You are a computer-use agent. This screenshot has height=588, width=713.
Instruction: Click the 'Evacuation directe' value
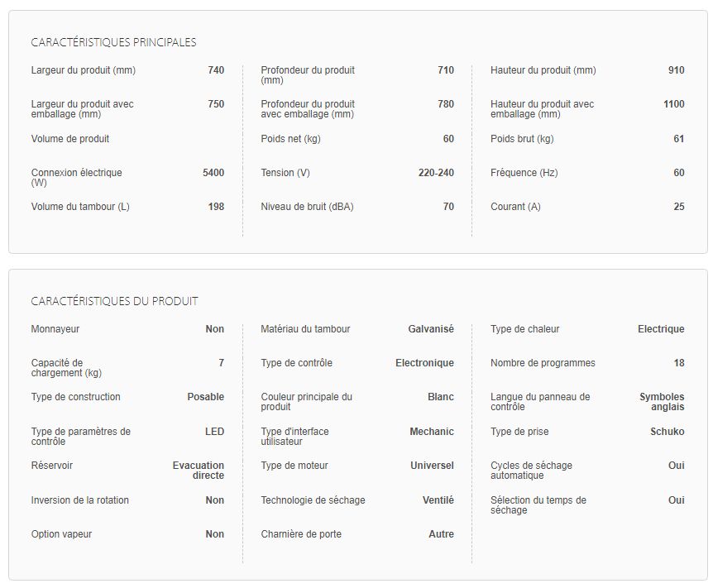(199, 471)
